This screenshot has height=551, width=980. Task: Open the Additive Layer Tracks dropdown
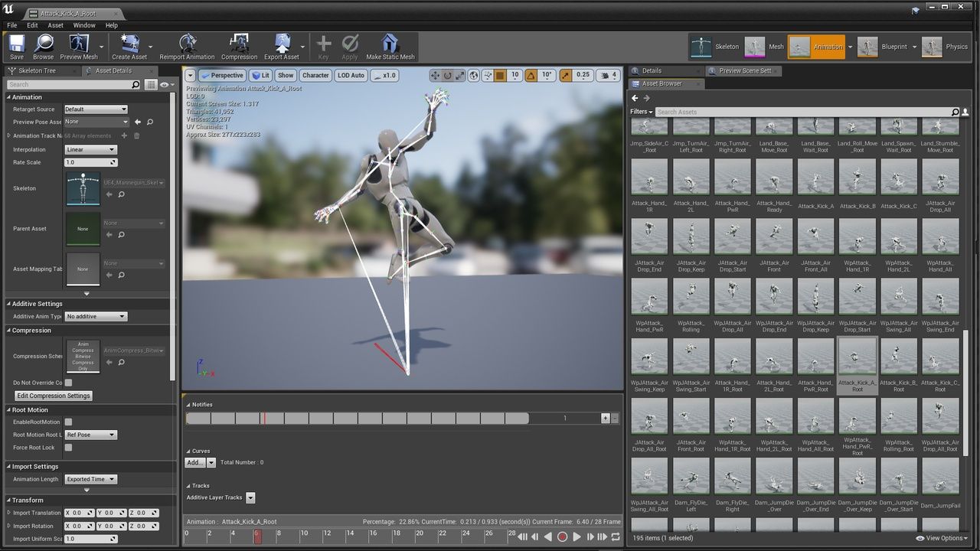[x=250, y=497]
